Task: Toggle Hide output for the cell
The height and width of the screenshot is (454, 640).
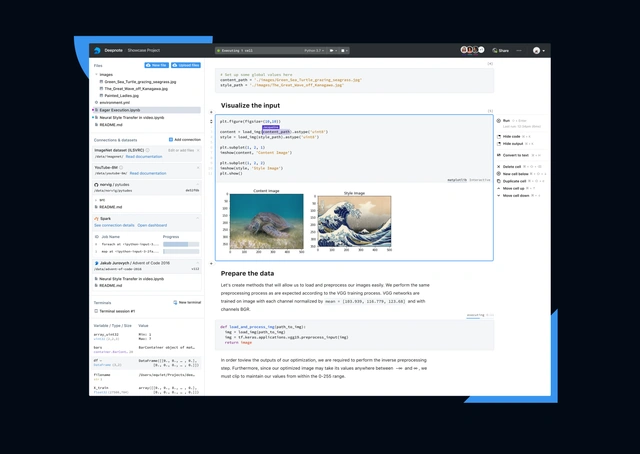Action: pos(513,144)
